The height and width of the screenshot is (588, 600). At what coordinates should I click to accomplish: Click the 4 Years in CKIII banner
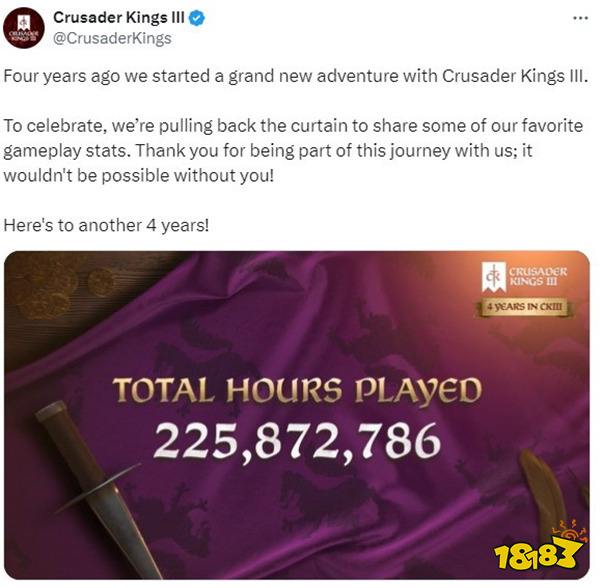tap(525, 307)
